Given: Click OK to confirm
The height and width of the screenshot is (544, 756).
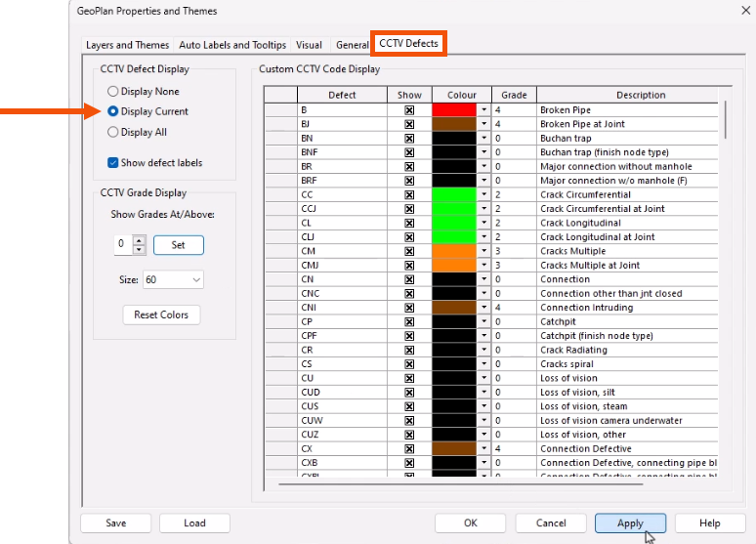Looking at the screenshot, I should [471, 523].
